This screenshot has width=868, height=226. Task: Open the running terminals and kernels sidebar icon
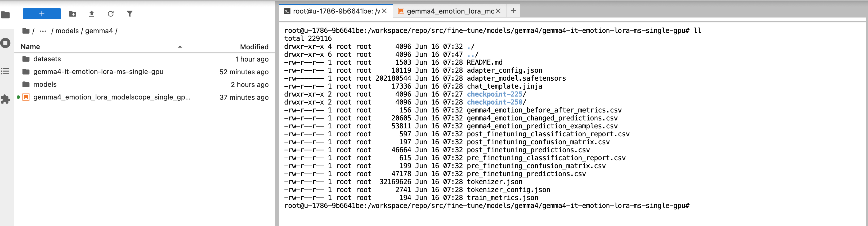(x=5, y=43)
